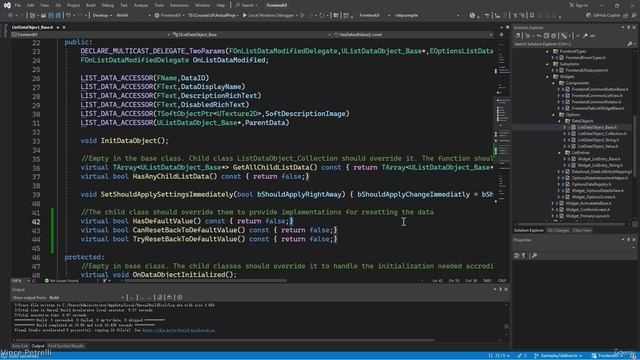Select ListDataObject_Value.h file
Viewport: 640px width, 360px height.
pyautogui.click(x=598, y=146)
